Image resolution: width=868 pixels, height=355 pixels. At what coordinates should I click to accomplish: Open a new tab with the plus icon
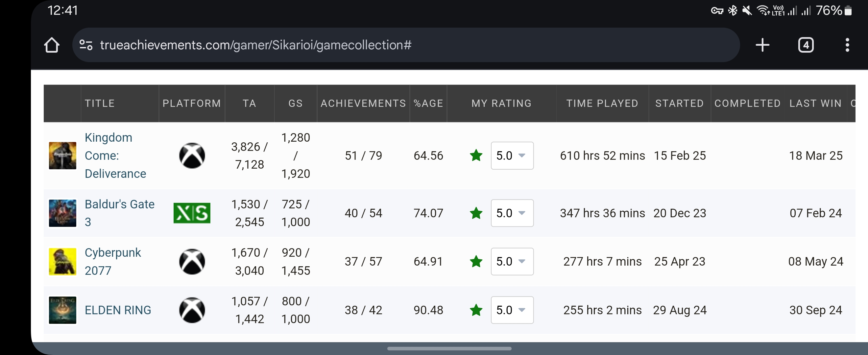(762, 45)
